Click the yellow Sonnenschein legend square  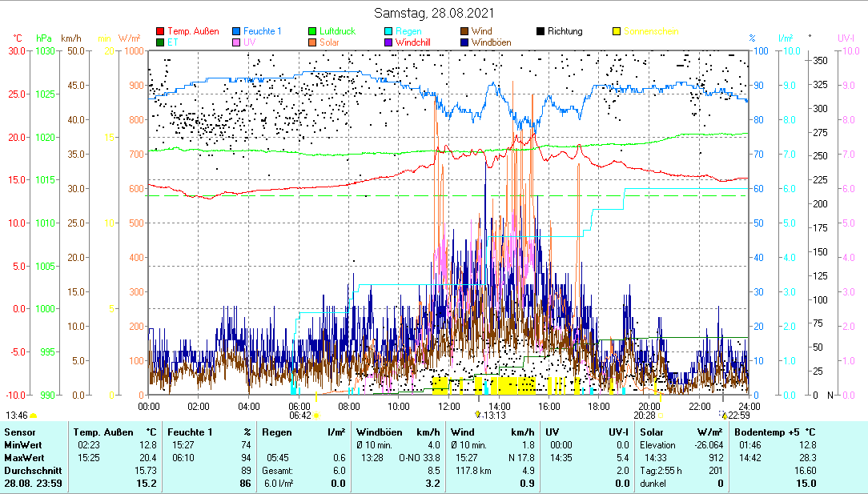tap(617, 32)
